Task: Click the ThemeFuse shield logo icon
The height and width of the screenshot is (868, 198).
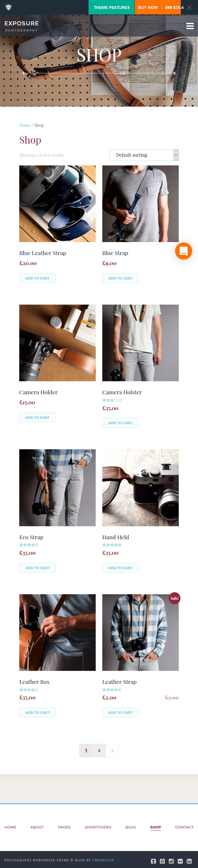Action: coord(8,7)
